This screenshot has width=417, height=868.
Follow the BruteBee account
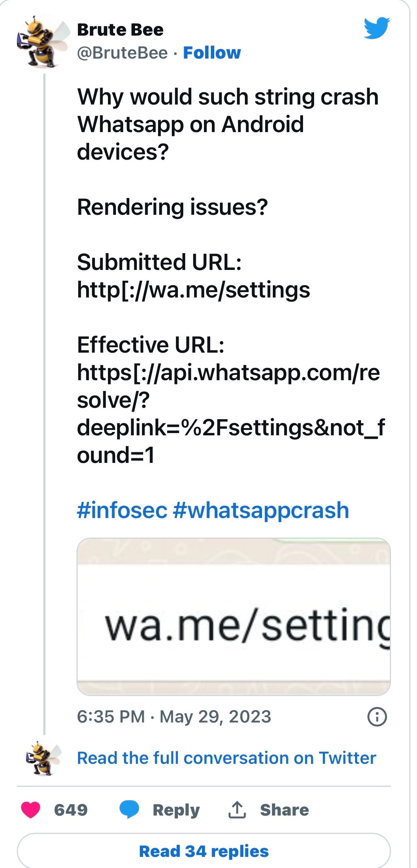point(212,53)
